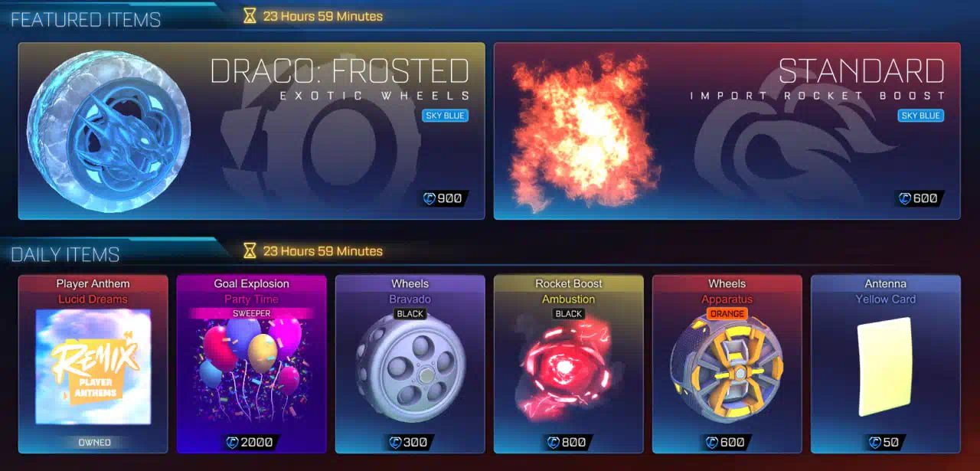
Task: Click the 900 credits price tag
Action: tap(444, 199)
